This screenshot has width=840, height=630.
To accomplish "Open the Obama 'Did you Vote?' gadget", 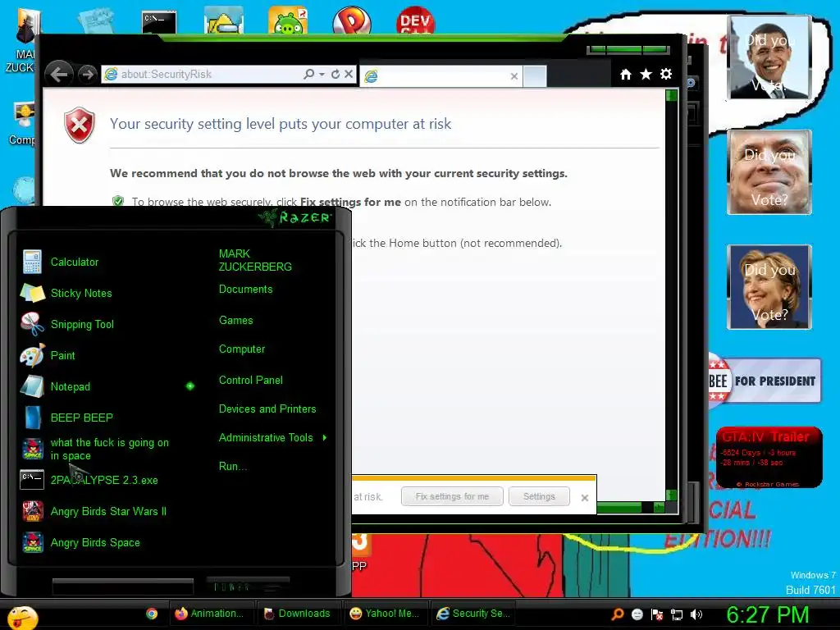I will coord(769,57).
